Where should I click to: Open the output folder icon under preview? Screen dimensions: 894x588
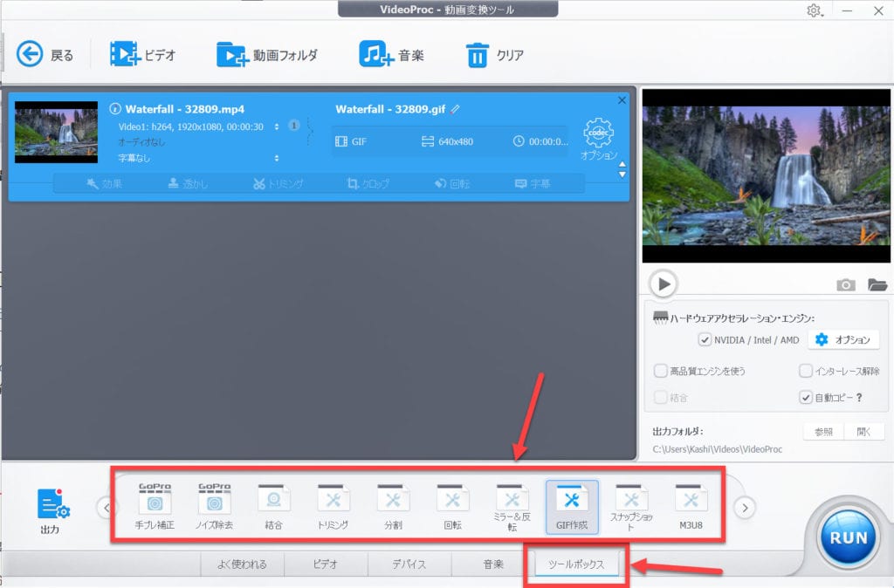coord(877,284)
